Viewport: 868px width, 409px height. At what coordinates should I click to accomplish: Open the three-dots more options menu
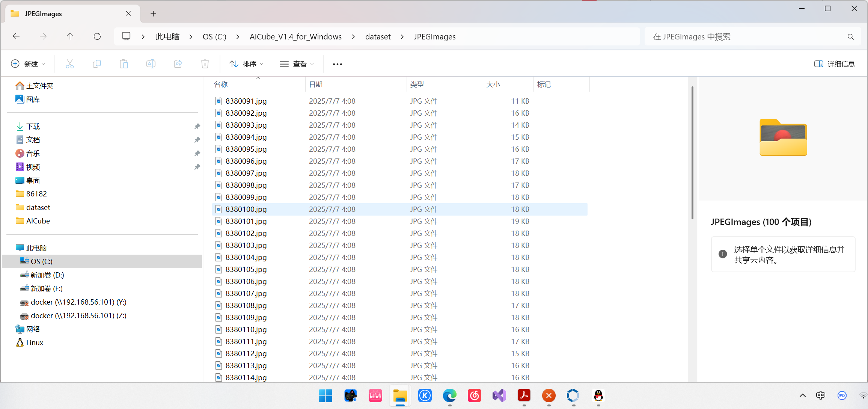[338, 64]
